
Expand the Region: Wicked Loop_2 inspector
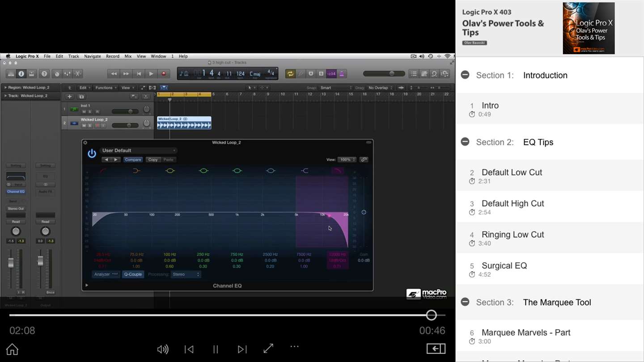6,88
